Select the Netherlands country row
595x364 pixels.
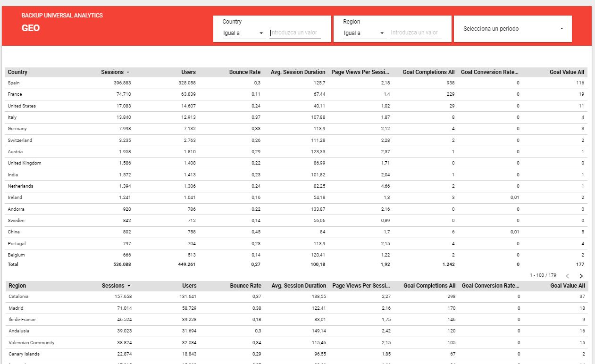(x=296, y=186)
